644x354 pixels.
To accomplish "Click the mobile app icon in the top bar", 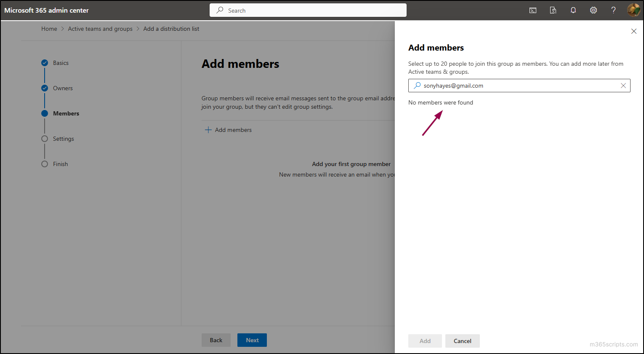I will point(553,10).
